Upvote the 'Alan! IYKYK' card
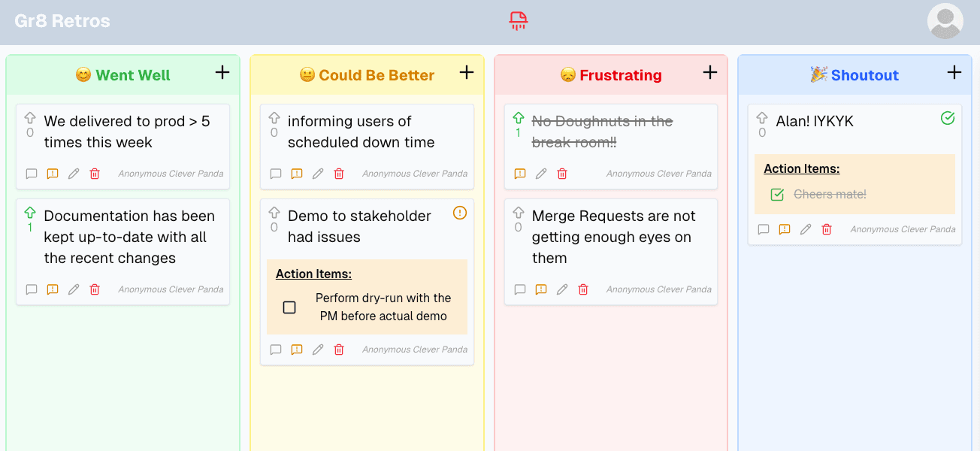The image size is (980, 451). tap(762, 118)
